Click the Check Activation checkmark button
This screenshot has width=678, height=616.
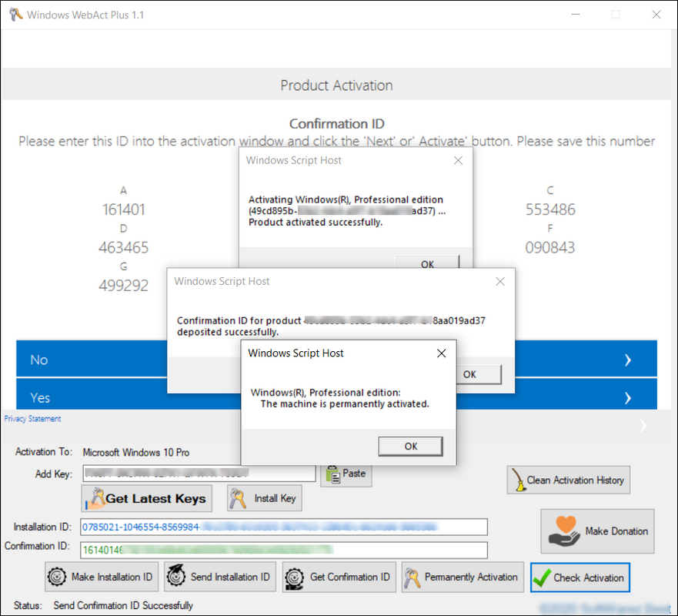click(579, 577)
